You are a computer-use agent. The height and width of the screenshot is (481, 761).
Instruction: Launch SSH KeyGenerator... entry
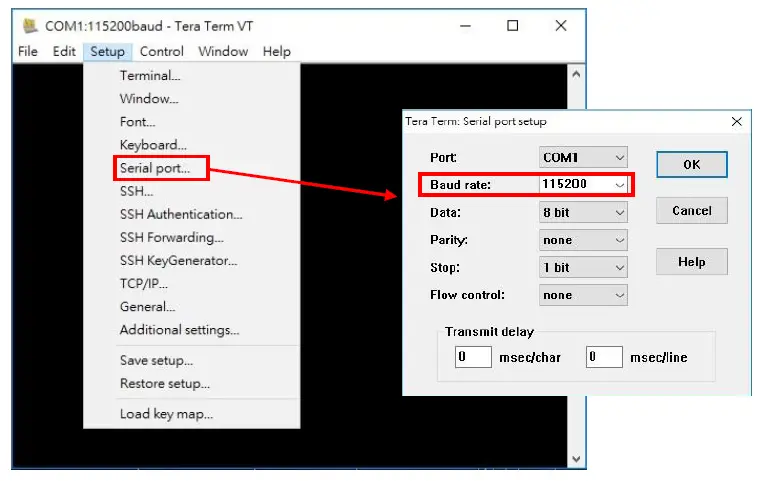click(179, 261)
